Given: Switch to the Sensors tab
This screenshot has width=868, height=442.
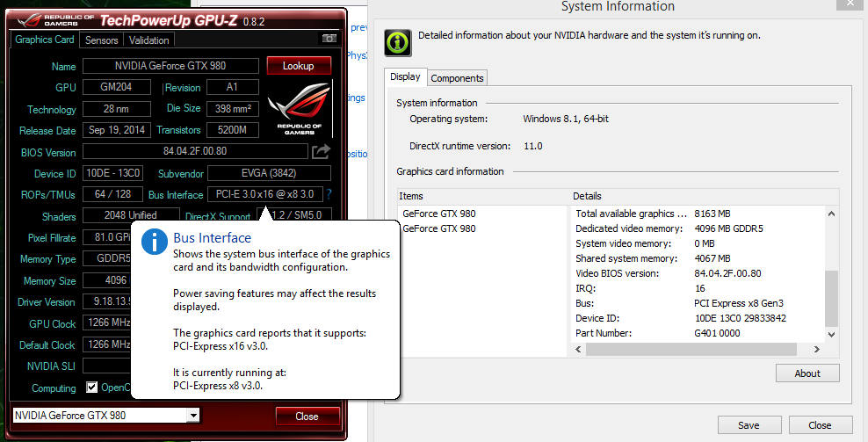Looking at the screenshot, I should pyautogui.click(x=101, y=40).
